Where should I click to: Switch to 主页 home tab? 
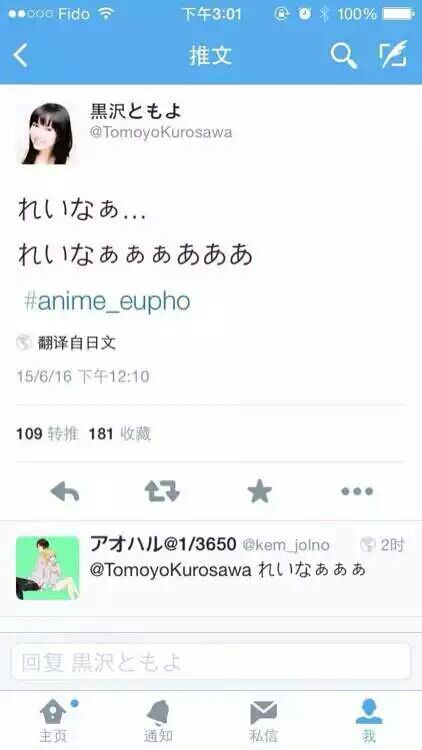54,720
